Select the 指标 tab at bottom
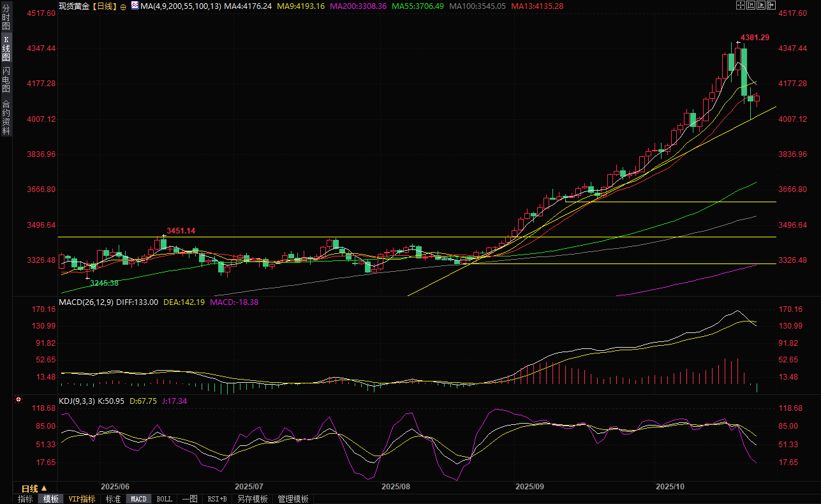This screenshot has height=504, width=821. pos(26,499)
